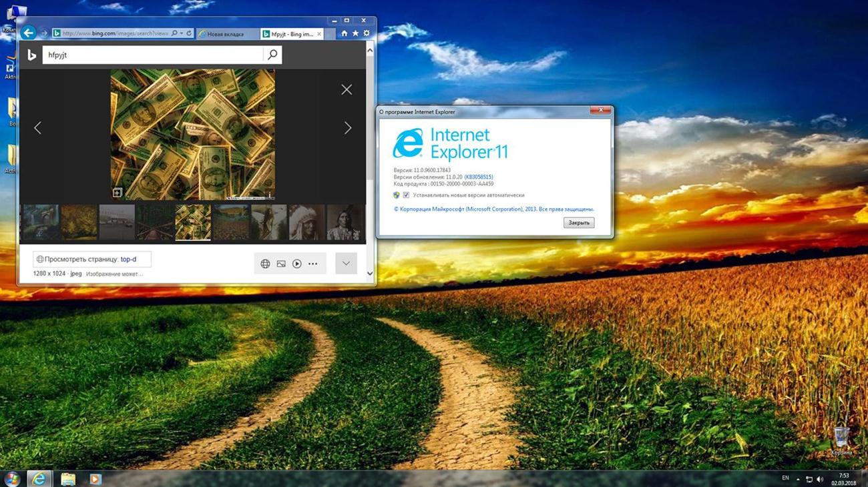This screenshot has width=868, height=487.
Task: Open the address bar autocomplete dropdown arrow
Action: pos(181,33)
